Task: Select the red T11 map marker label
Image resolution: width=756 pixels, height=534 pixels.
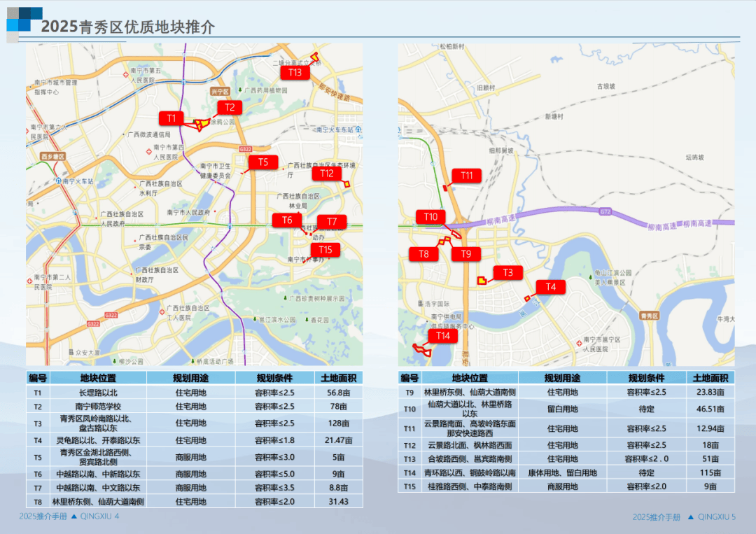Action: (467, 176)
